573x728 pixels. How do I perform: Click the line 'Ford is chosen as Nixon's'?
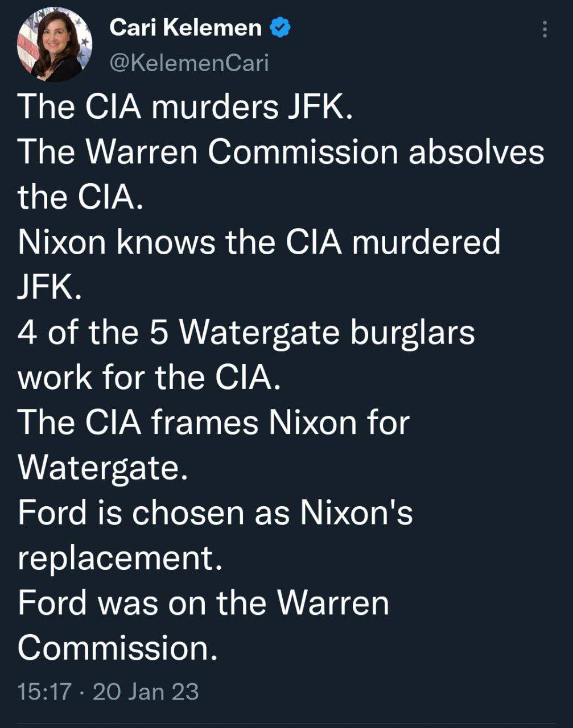pyautogui.click(x=215, y=512)
